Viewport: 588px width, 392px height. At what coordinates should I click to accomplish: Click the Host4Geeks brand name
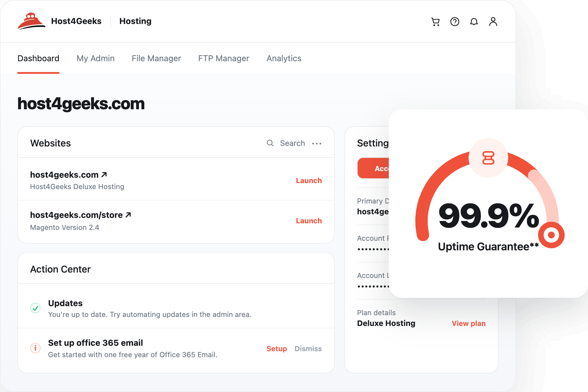76,21
